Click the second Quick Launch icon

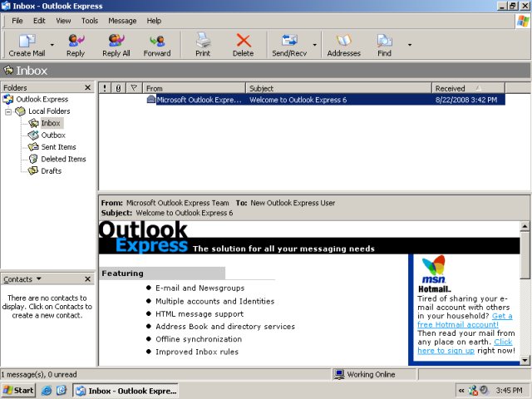62,391
